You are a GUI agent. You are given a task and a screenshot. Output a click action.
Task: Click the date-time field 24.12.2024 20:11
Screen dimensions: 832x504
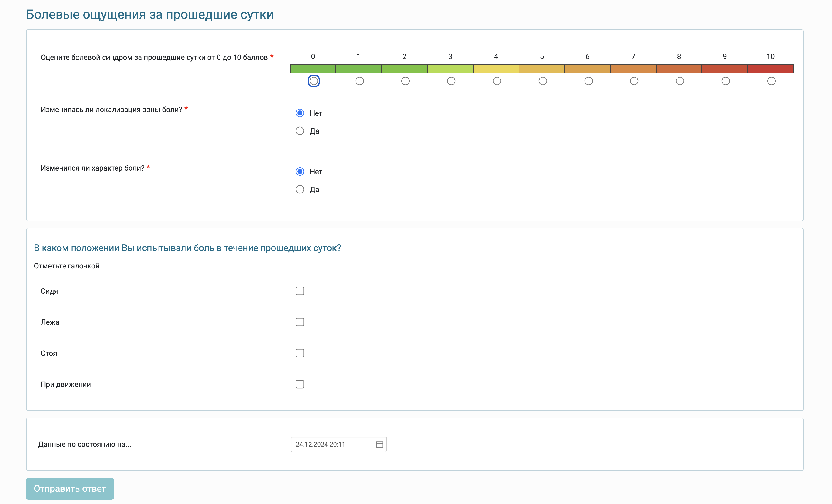point(333,444)
